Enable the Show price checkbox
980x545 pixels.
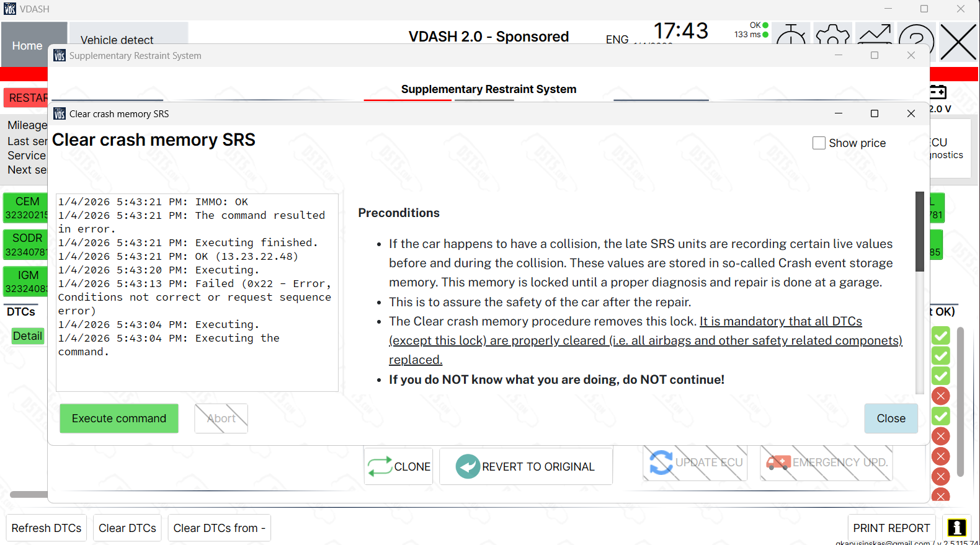pos(819,143)
